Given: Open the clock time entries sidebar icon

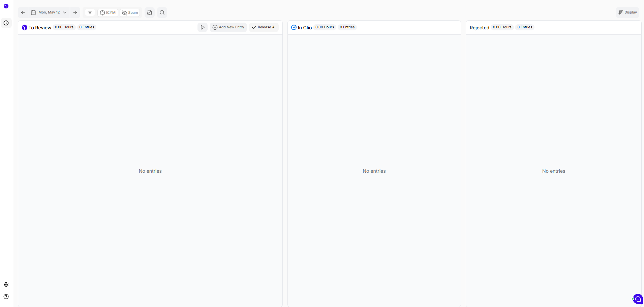Looking at the screenshot, I should pos(6,23).
